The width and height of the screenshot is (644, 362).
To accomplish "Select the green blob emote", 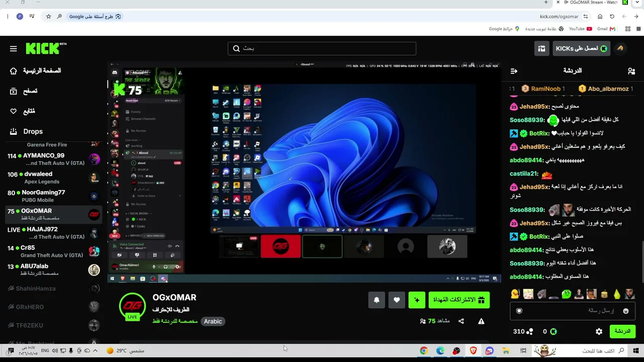I will point(567,294).
